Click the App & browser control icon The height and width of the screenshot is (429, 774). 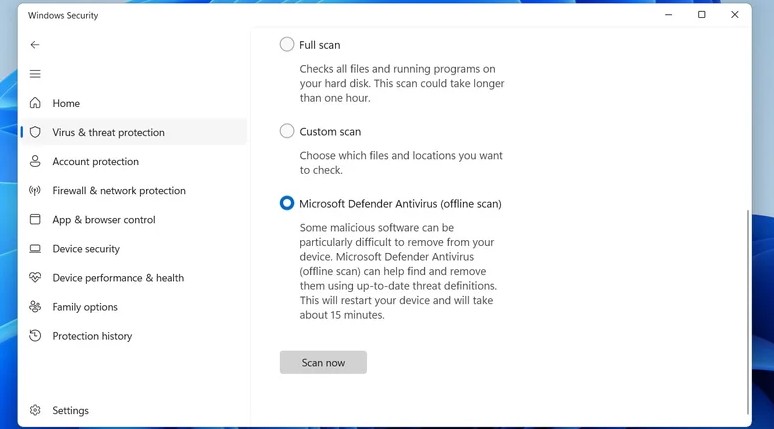click(x=35, y=219)
